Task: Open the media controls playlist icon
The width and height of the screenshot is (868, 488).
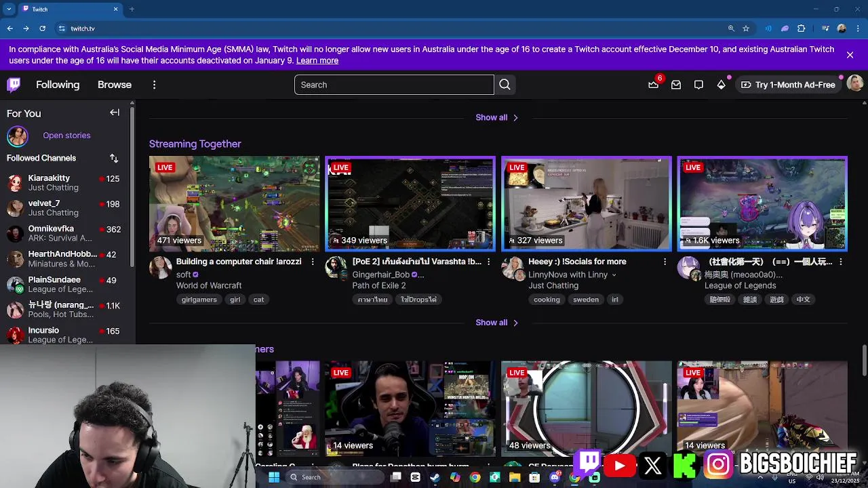Action: 825,28
